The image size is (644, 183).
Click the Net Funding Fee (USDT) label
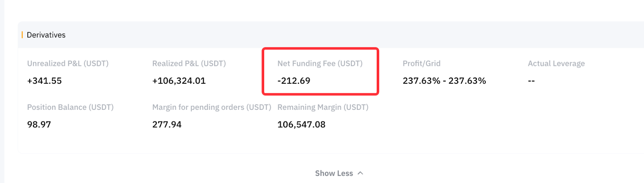[320, 64]
